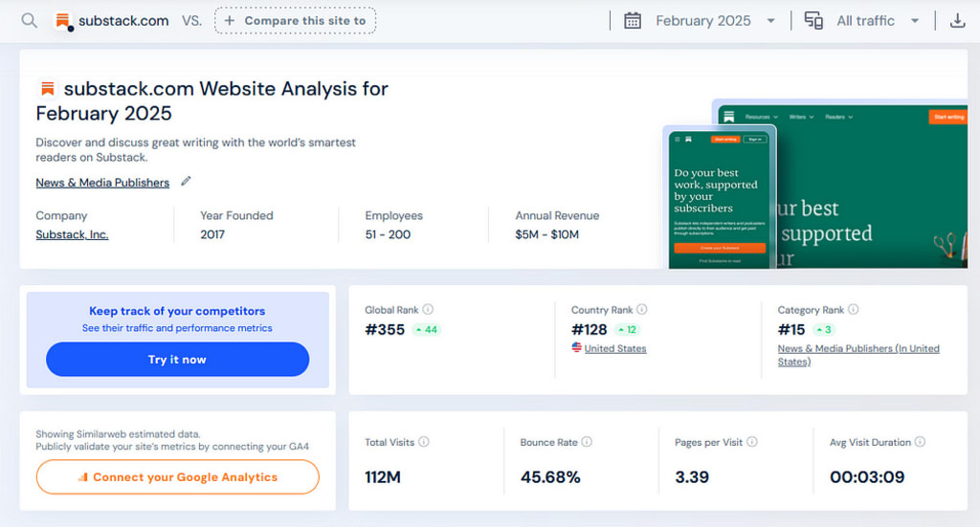Viewport: 980px width, 527px height.
Task: Click the 3.39 pages per visit value
Action: [x=692, y=477]
